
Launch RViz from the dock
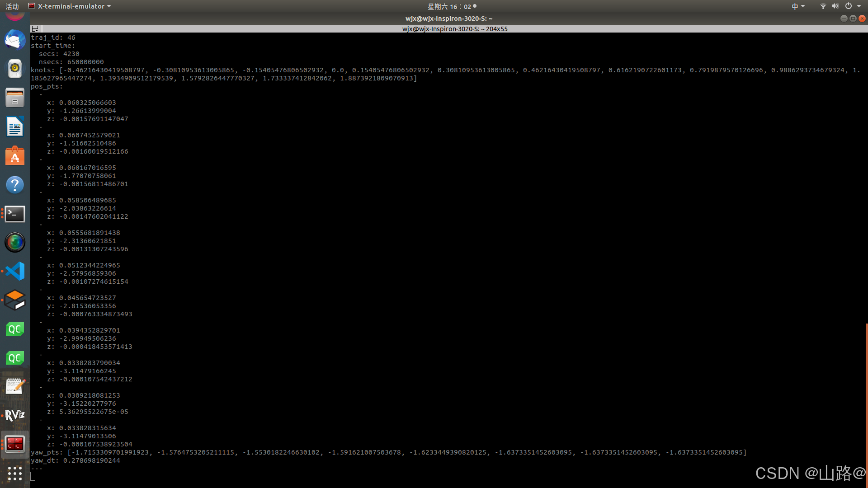[x=15, y=415]
